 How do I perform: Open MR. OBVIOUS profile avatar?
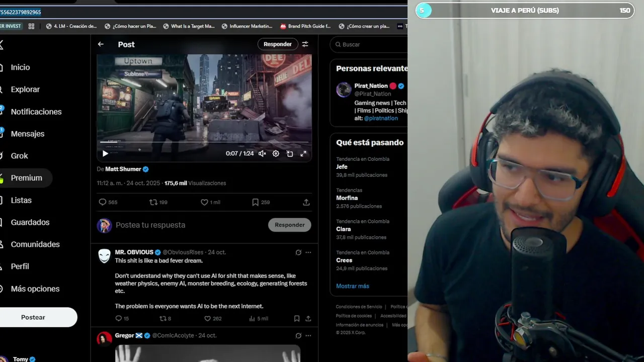pos(104,256)
